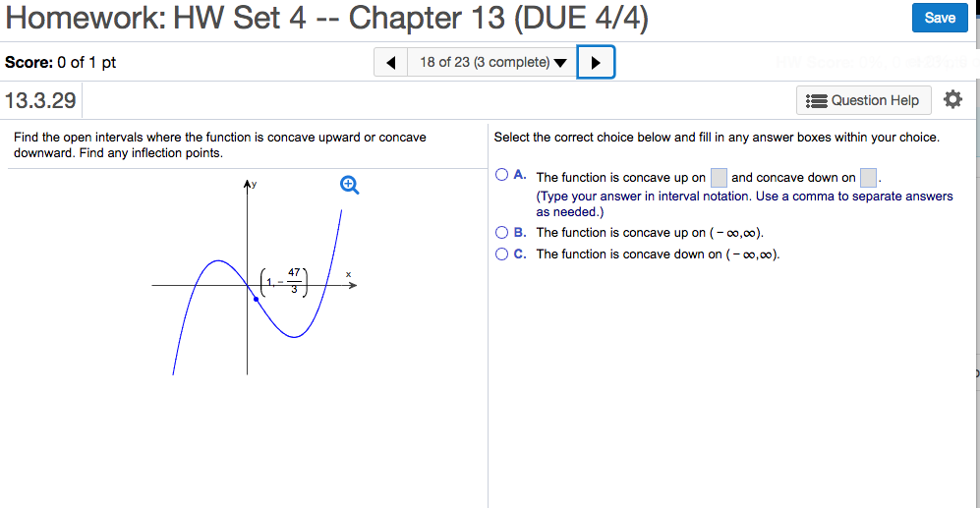
Task: Open the 18 of 23 question dropdown
Action: (x=492, y=63)
